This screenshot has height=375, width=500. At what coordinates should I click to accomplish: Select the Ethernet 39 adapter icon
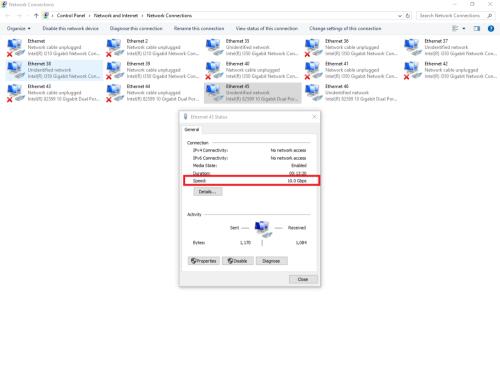[x=114, y=70]
